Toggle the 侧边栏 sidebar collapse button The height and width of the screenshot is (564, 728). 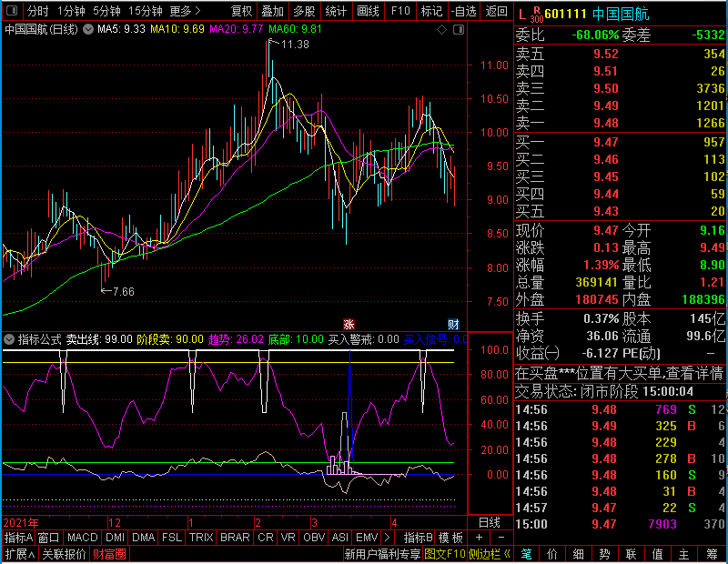(490, 554)
